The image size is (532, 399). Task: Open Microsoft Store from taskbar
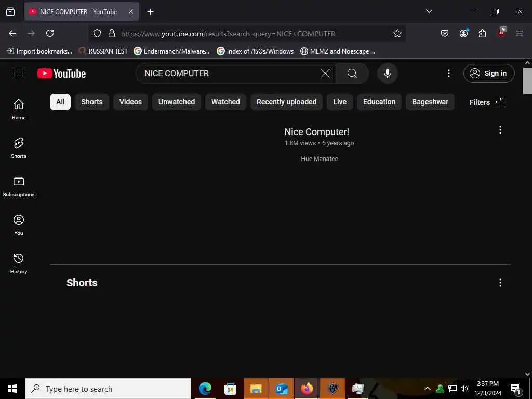pos(230,389)
